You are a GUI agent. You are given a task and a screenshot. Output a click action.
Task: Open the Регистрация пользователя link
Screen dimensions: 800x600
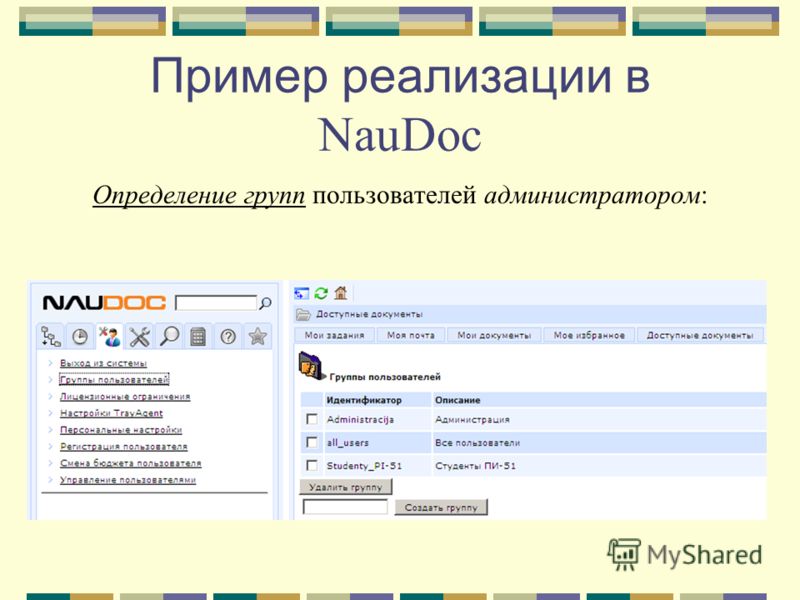[x=124, y=446]
